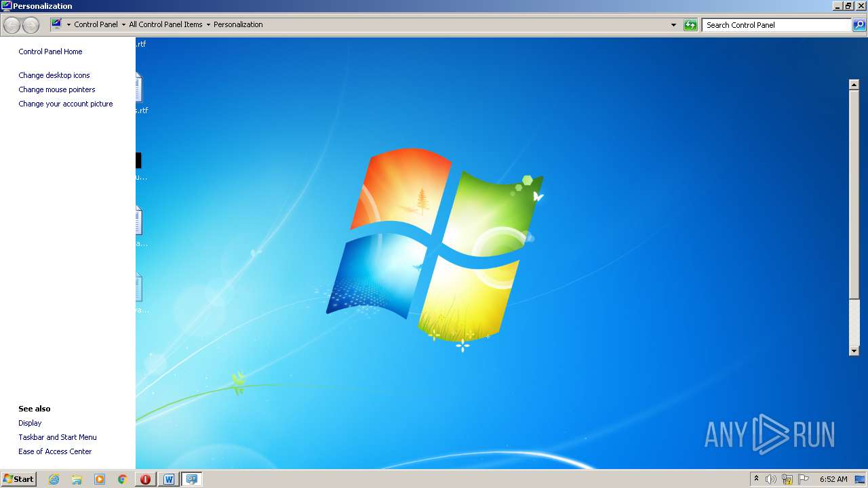Open the Start menu
Viewport: 868px width, 488px height.
point(18,479)
